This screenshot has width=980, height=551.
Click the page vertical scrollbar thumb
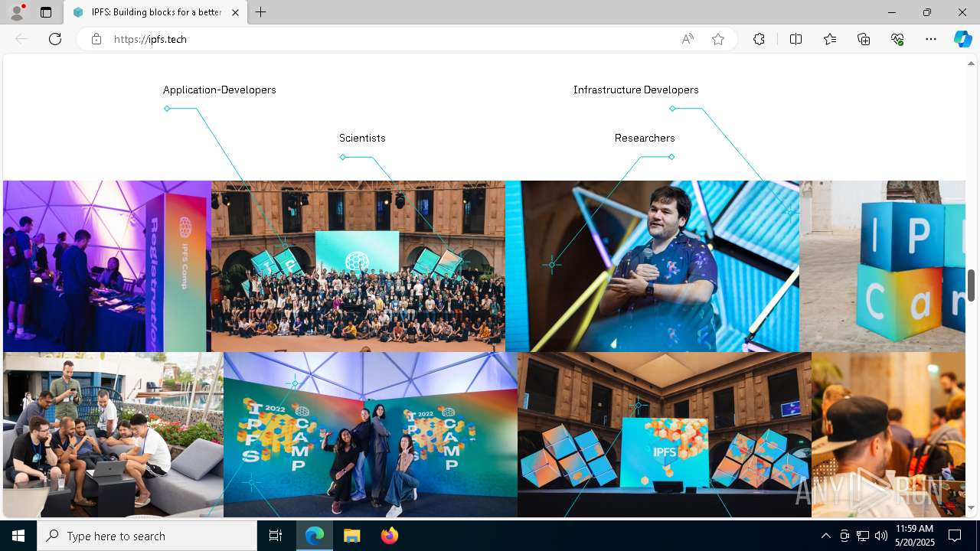tap(972, 285)
